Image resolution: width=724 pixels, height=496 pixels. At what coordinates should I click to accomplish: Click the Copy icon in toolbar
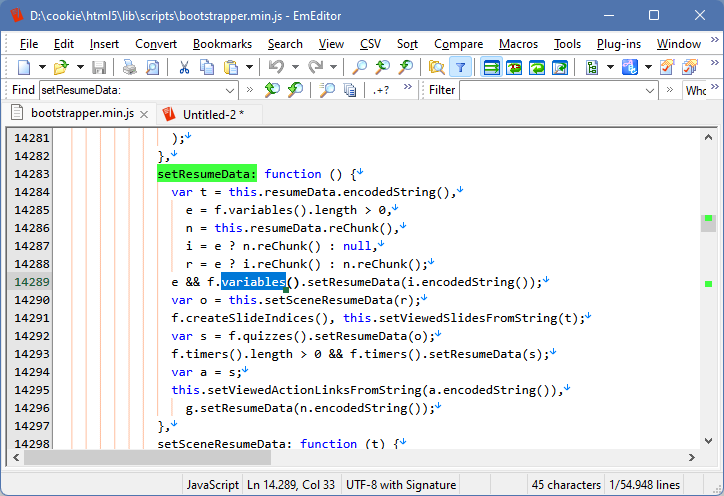point(207,67)
